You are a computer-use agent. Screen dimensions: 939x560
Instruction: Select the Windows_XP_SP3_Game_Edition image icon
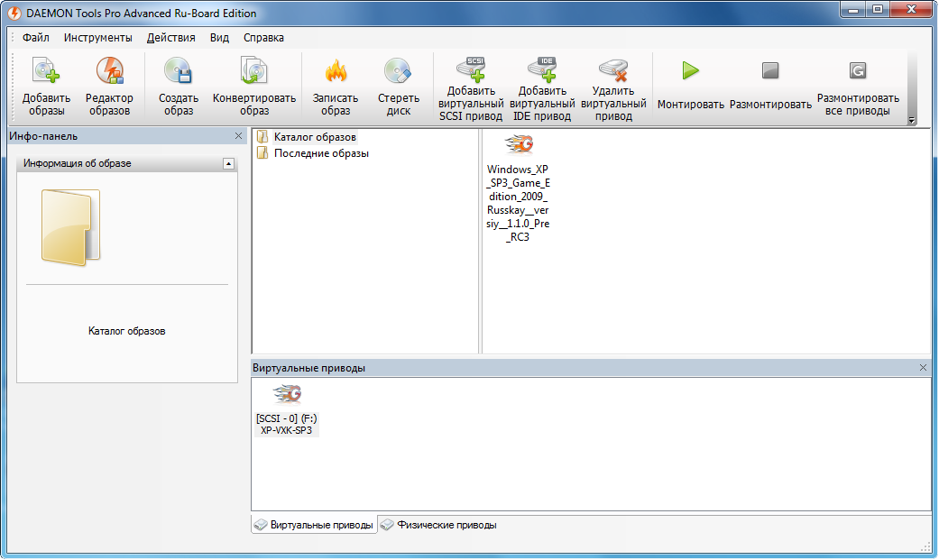(x=519, y=144)
